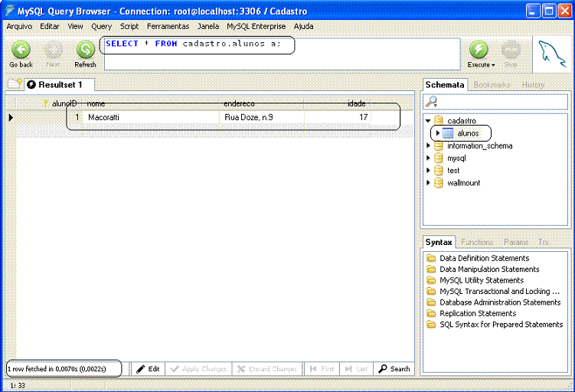This screenshot has height=392, width=575.
Task: Expand the alunos table node
Action: pyautogui.click(x=437, y=133)
